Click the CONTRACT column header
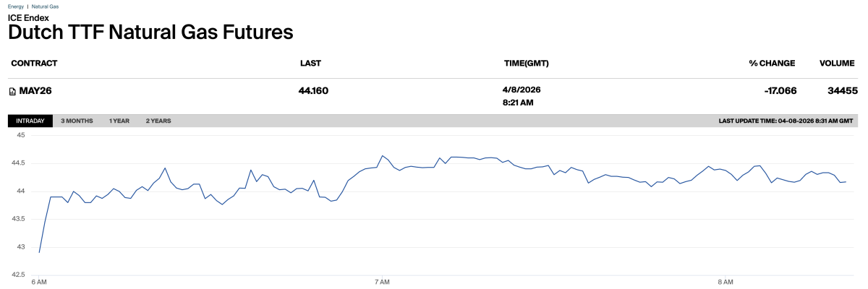868x289 pixels. (x=34, y=64)
